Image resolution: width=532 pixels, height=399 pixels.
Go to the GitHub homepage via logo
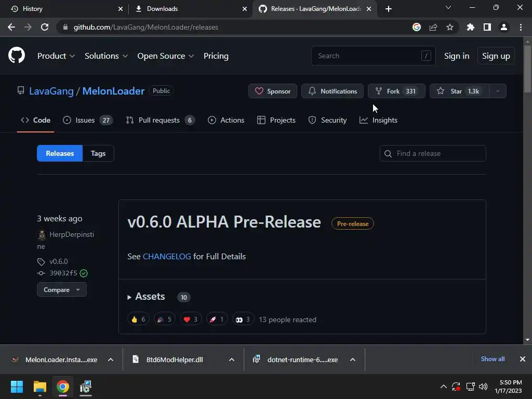point(17,55)
